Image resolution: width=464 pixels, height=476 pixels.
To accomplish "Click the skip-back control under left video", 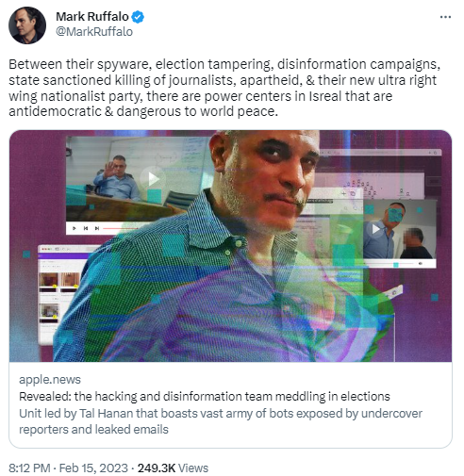I will click(x=86, y=228).
